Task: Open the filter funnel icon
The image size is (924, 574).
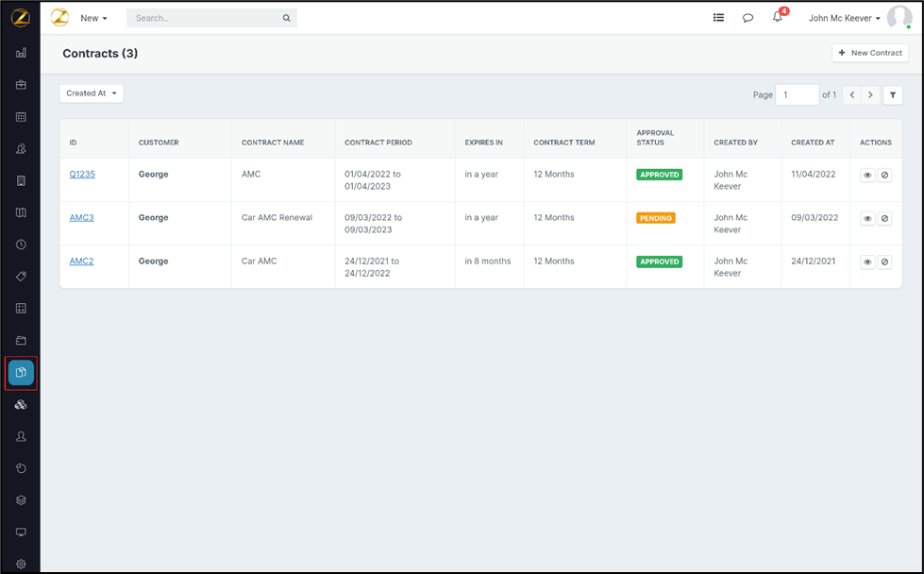Action: (x=893, y=95)
